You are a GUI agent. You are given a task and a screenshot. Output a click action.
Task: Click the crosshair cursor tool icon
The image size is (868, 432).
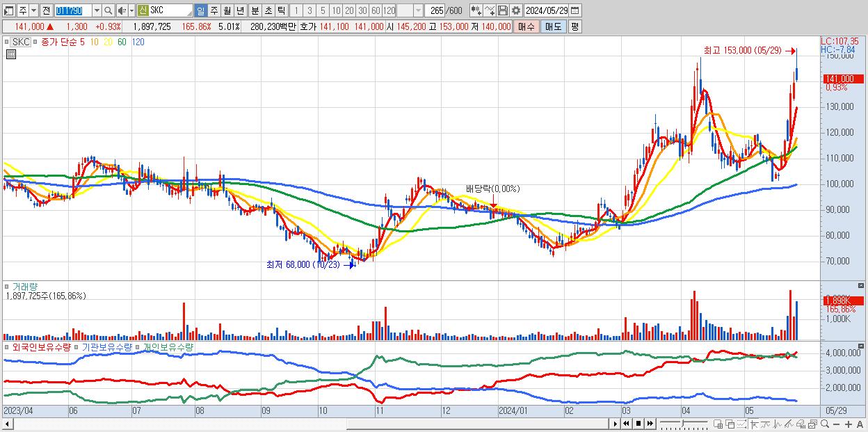tap(754, 424)
